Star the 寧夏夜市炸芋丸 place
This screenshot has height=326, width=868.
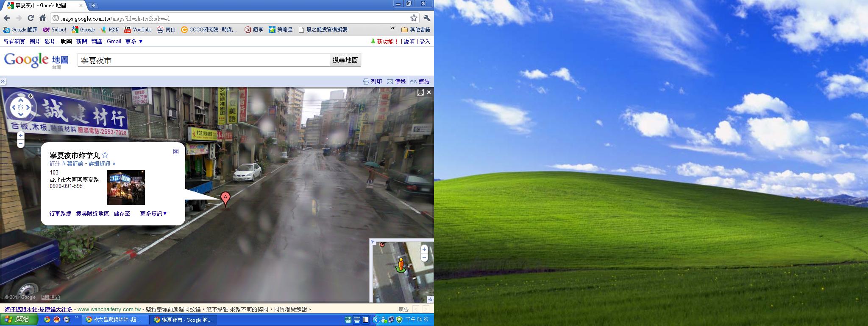point(105,155)
